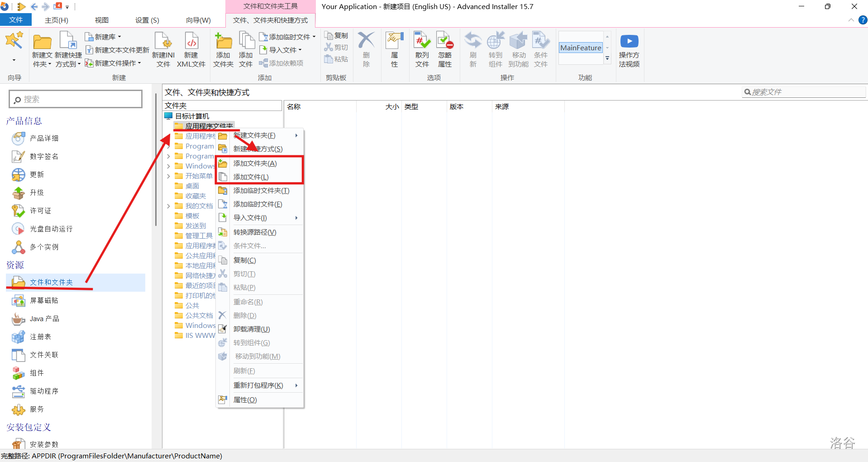Choose 卸载清理(U) from the context menu
The width and height of the screenshot is (868, 462).
tap(251, 329)
